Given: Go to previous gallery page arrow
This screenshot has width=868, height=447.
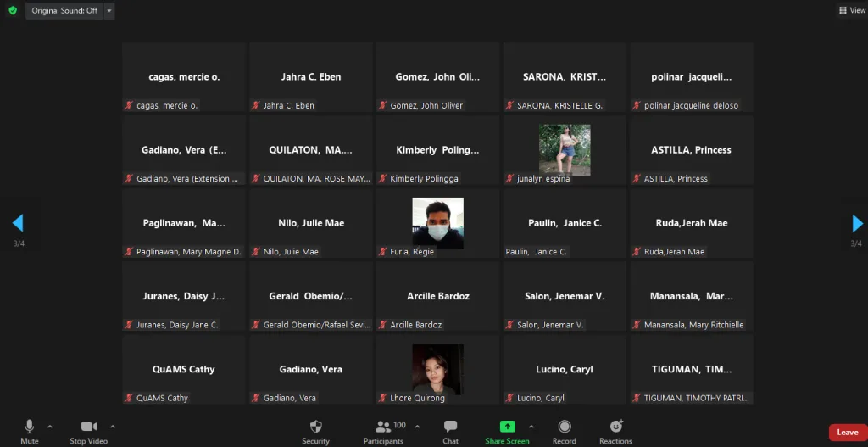Looking at the screenshot, I should (x=17, y=223).
